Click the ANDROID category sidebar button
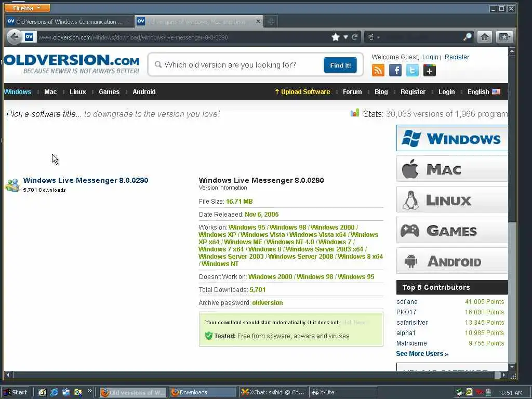Image resolution: width=532 pixels, height=399 pixels. click(x=452, y=261)
